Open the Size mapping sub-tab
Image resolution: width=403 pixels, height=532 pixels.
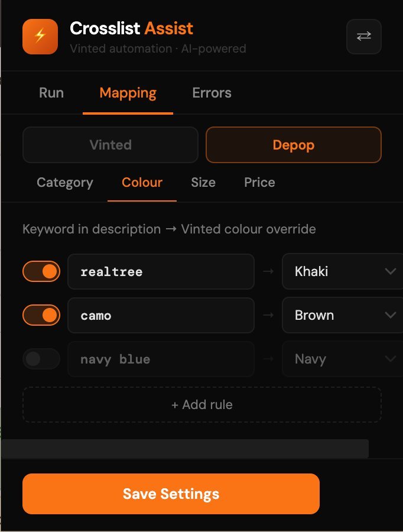203,183
